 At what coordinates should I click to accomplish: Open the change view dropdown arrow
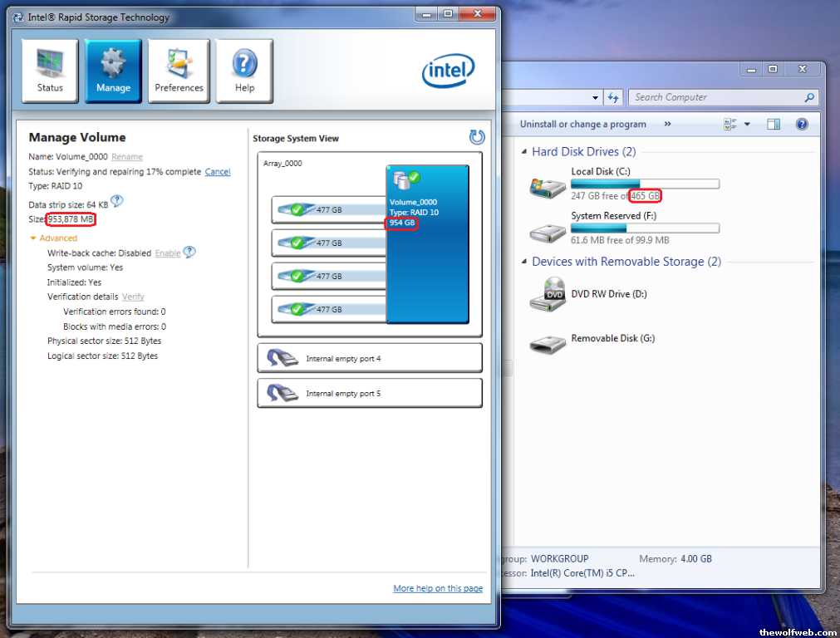point(747,125)
